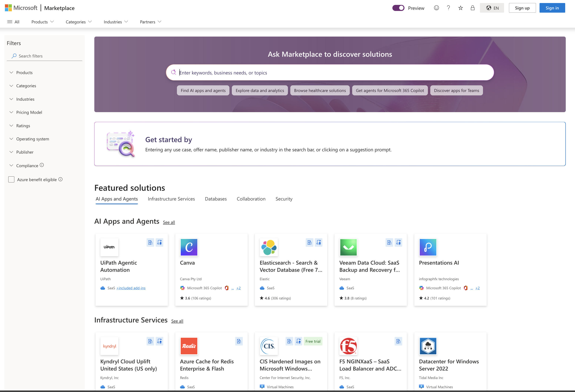
Task: Click Azure benefit eligible info icon
Action: 60,179
